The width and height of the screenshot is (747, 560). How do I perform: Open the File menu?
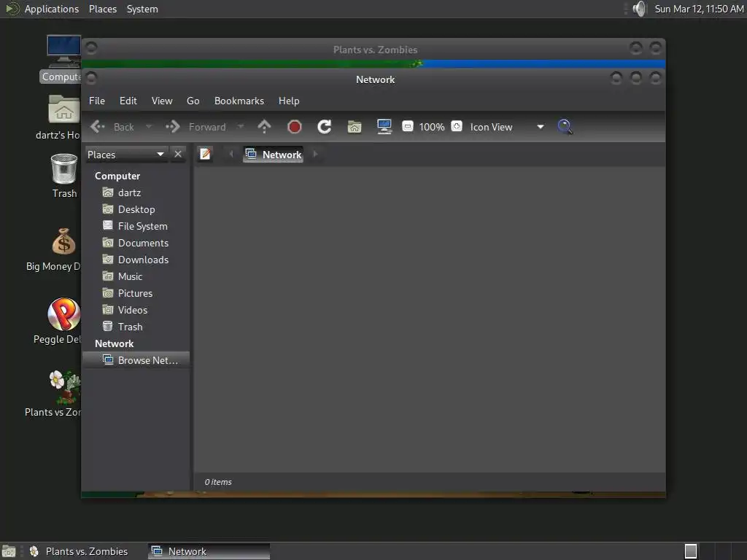point(97,101)
